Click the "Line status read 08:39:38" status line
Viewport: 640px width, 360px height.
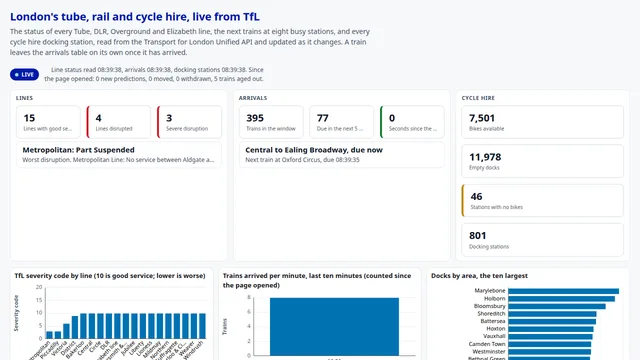tap(154, 74)
